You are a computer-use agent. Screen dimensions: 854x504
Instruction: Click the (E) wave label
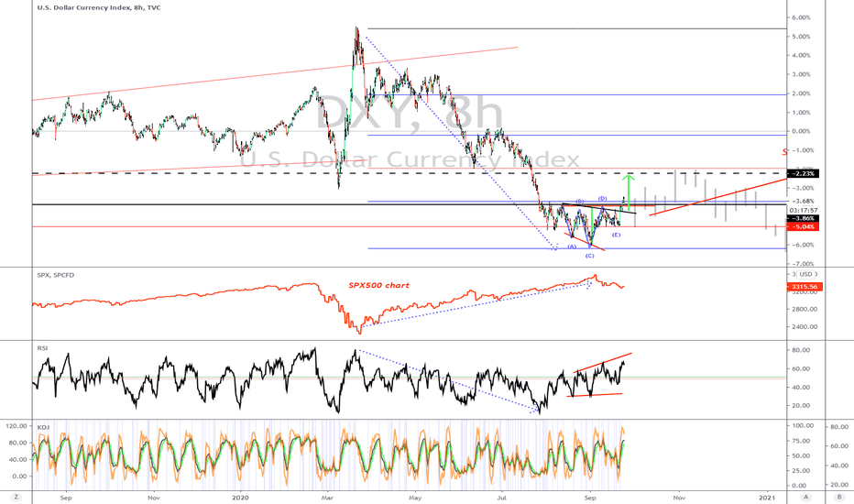pyautogui.click(x=616, y=235)
